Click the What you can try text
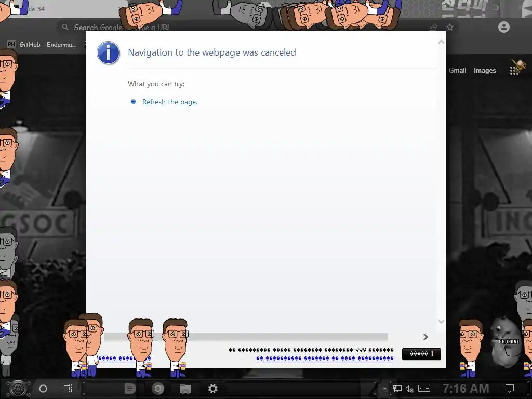The height and width of the screenshot is (399, 532). 156,84
